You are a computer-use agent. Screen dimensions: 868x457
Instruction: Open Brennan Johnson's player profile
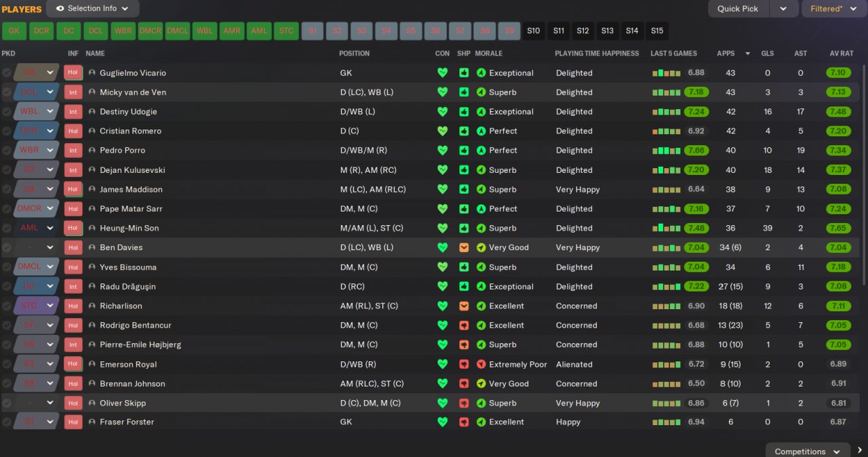[x=132, y=384]
